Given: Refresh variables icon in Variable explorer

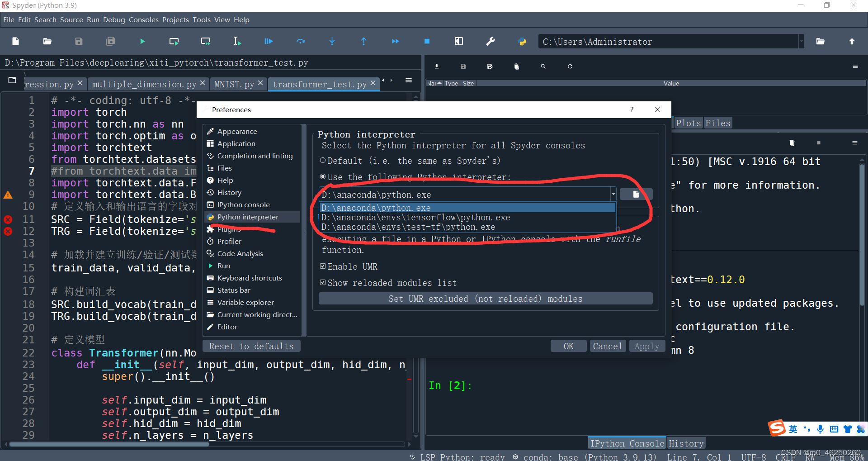Looking at the screenshot, I should coord(570,66).
